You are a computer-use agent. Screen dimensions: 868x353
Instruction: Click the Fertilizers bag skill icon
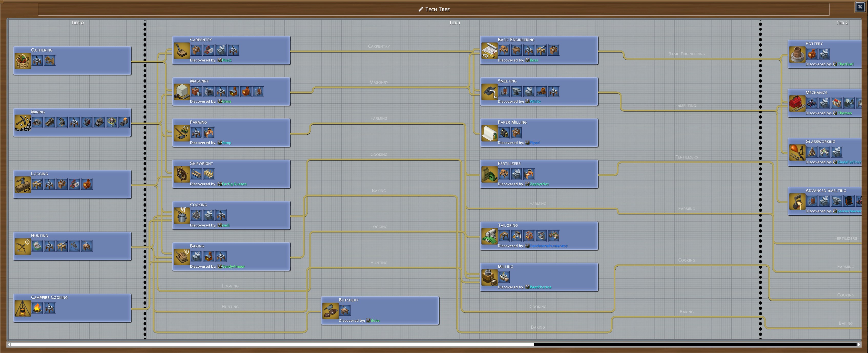pos(489,174)
